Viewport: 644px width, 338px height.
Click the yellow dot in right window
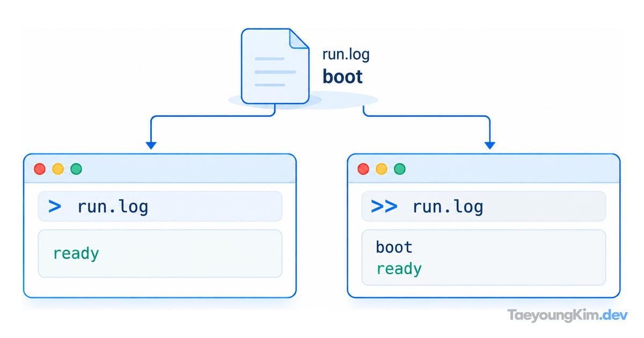click(x=382, y=169)
